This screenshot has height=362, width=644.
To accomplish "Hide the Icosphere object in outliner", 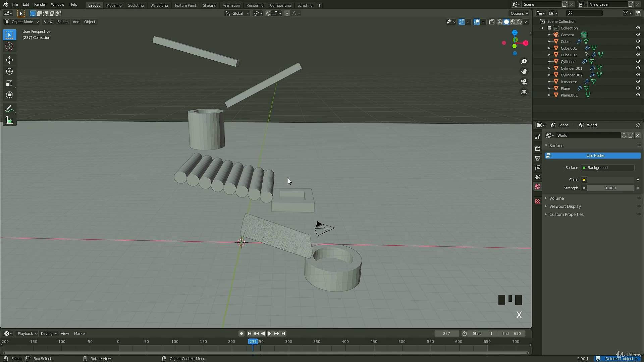I will [x=638, y=82].
